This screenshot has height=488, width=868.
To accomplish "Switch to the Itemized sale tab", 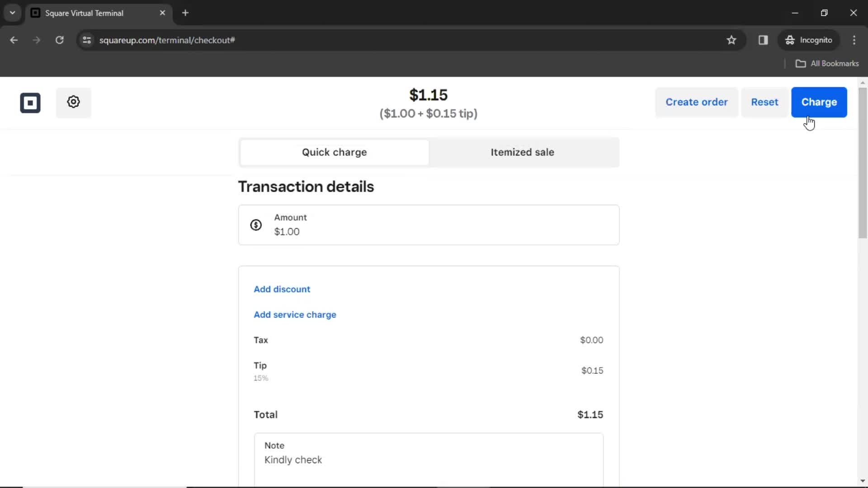I will click(522, 152).
